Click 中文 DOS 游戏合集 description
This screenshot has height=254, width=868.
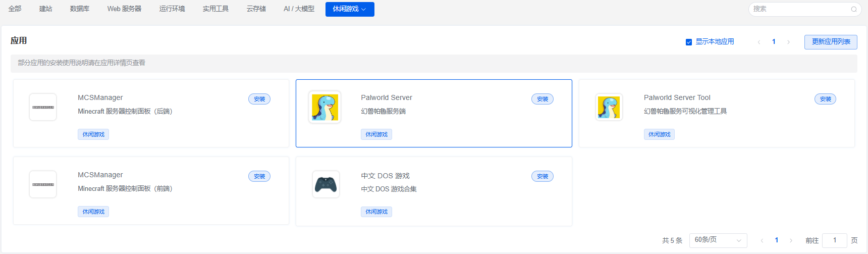pos(389,189)
